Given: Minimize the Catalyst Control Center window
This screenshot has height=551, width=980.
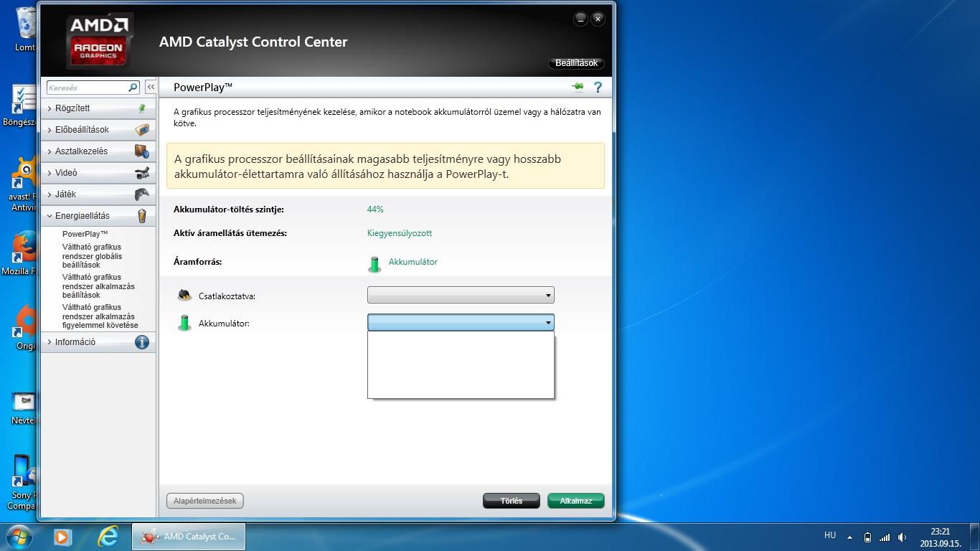Looking at the screenshot, I should [581, 19].
